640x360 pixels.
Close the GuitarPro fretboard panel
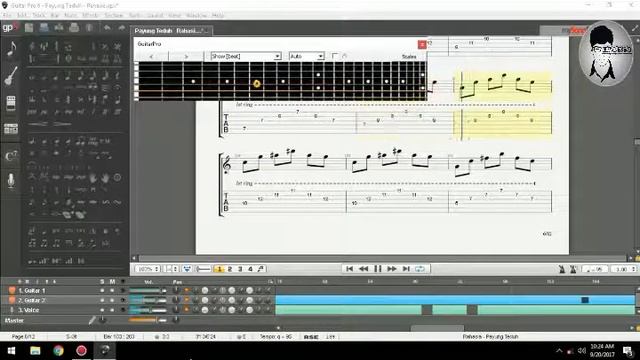click(422, 44)
